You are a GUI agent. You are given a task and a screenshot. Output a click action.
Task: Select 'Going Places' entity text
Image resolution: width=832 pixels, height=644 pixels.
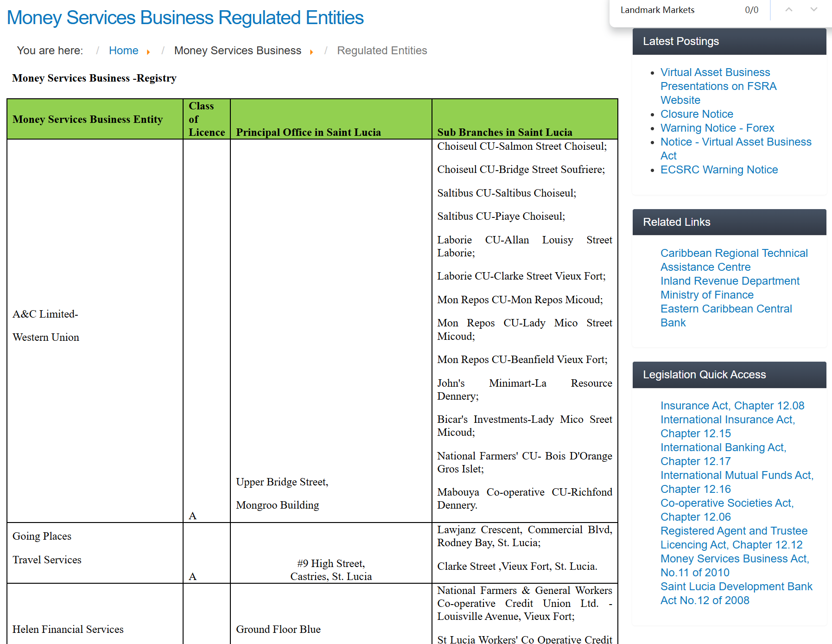pyautogui.click(x=42, y=536)
